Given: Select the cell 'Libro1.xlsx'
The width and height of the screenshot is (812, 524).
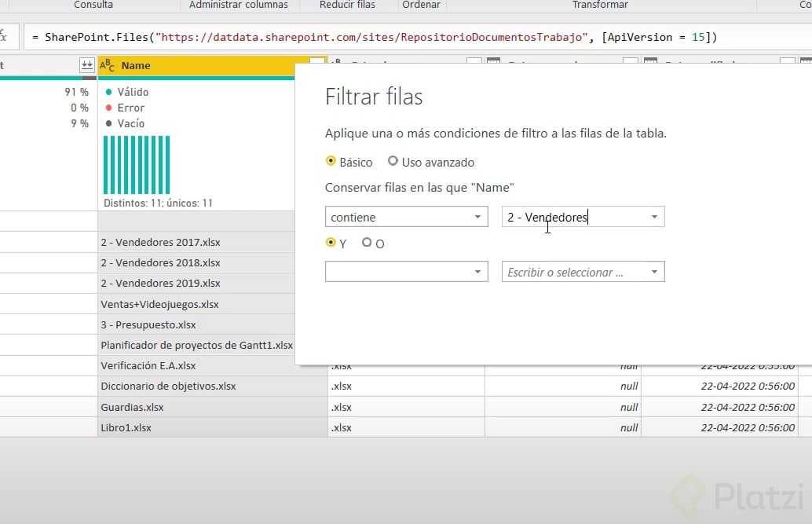Looking at the screenshot, I should click(x=212, y=427).
